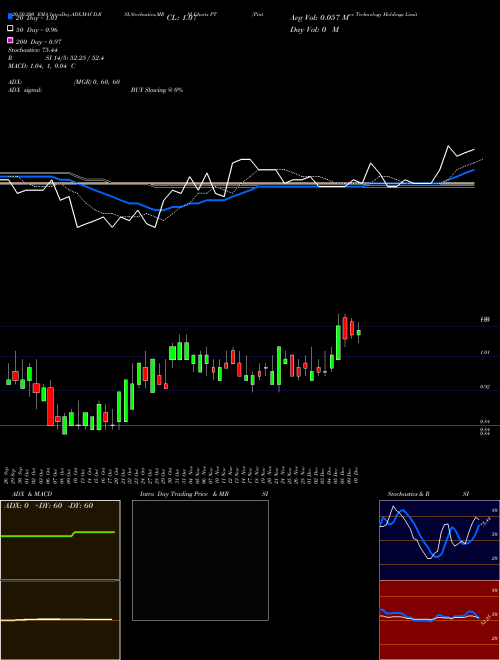Viewport: 500px width, 660px height.
Task: Click the 'Avg Vol: 0.057 M' text
Action: pos(320,18)
